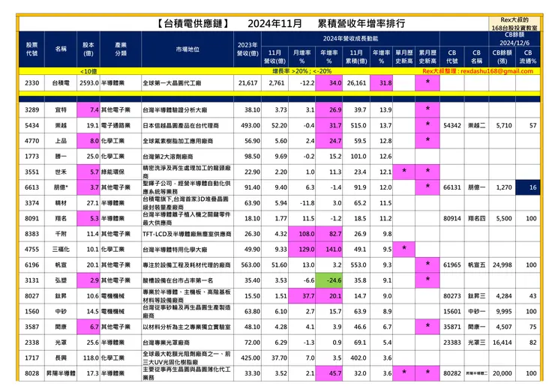Viewport: 555px width, 392px height.
Task: Select the '2593.0' capital cell
Action: click(x=88, y=82)
